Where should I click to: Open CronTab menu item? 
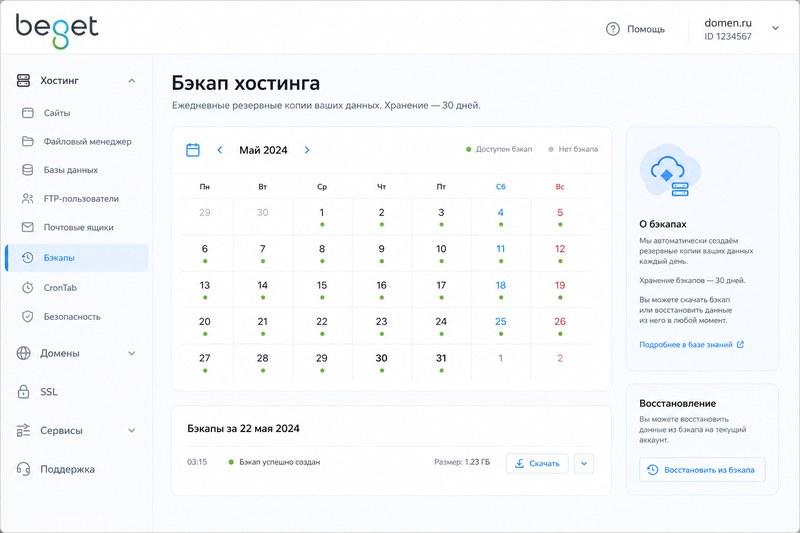(60, 287)
